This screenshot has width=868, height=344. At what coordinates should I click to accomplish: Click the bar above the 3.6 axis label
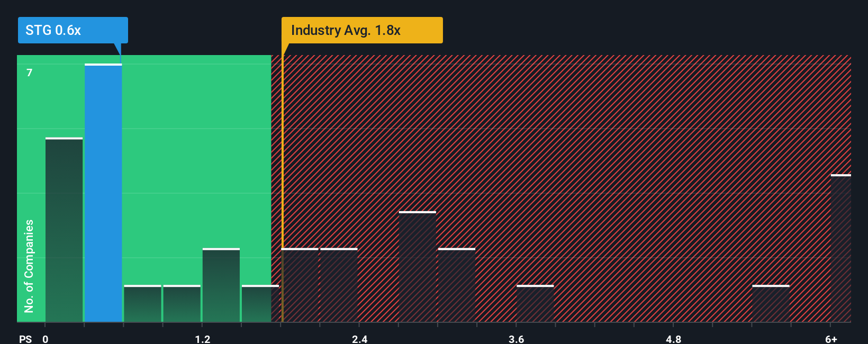coord(535,304)
